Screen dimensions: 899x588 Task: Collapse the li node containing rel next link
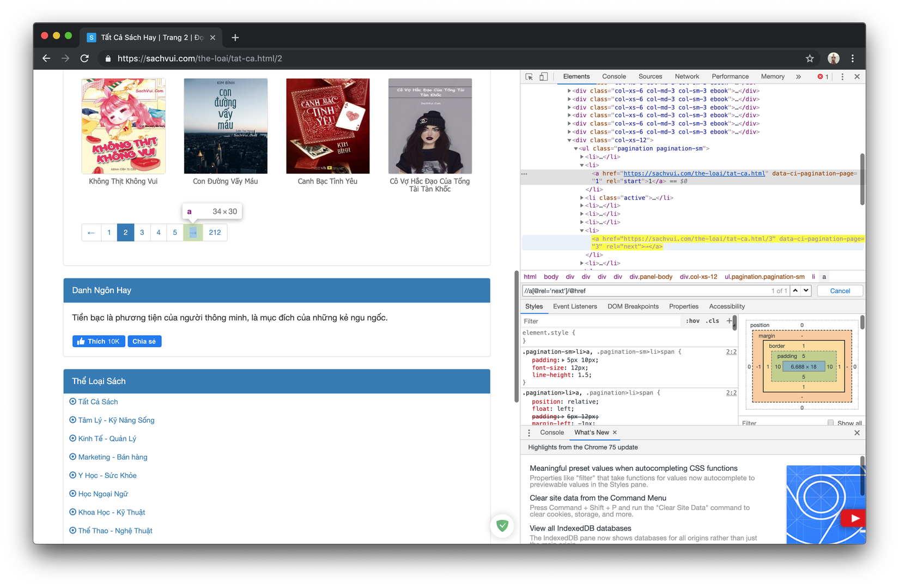click(582, 231)
